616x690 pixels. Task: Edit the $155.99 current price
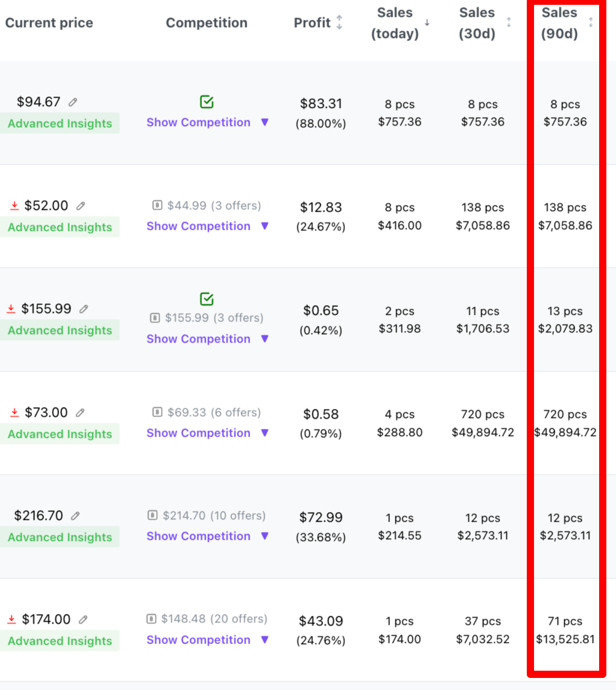pyautogui.click(x=84, y=309)
